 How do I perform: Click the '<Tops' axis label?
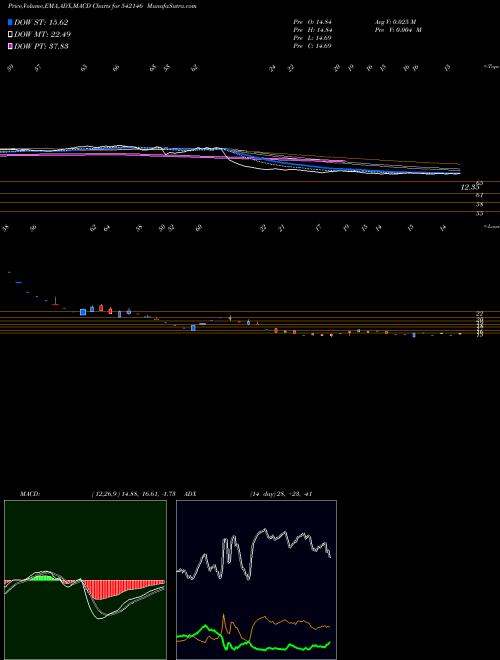(x=491, y=67)
